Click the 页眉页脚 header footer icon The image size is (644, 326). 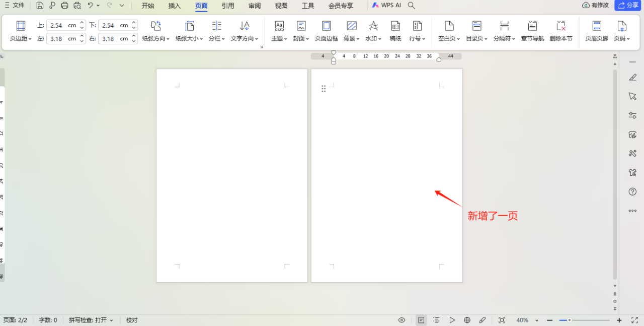[597, 31]
